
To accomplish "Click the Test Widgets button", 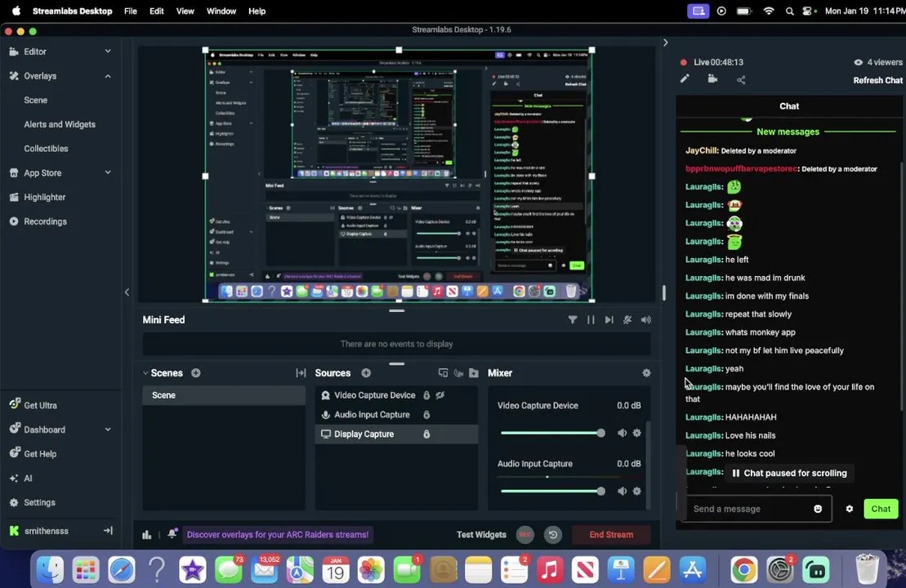I will tap(481, 534).
